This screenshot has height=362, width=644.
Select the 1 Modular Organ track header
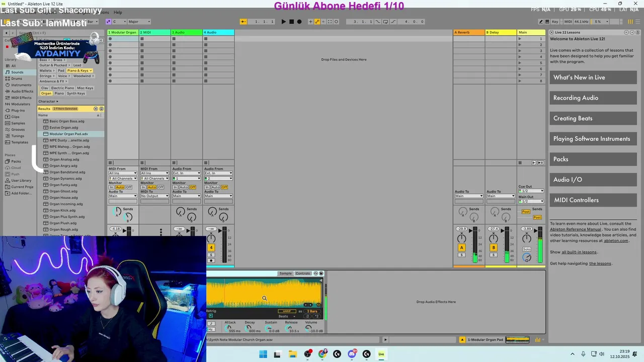pos(123,32)
